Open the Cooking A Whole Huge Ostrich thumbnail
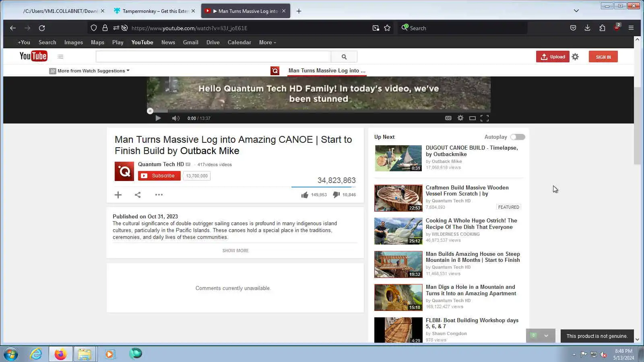Screen dimensions: 644x362 tap(398, 231)
